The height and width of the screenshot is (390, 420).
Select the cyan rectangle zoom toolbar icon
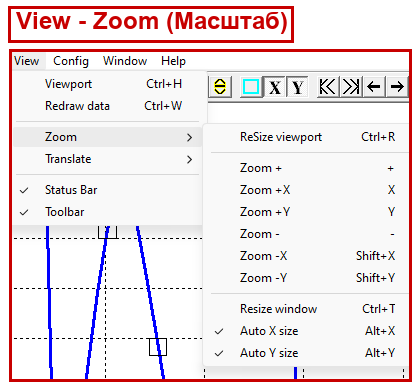[251, 87]
